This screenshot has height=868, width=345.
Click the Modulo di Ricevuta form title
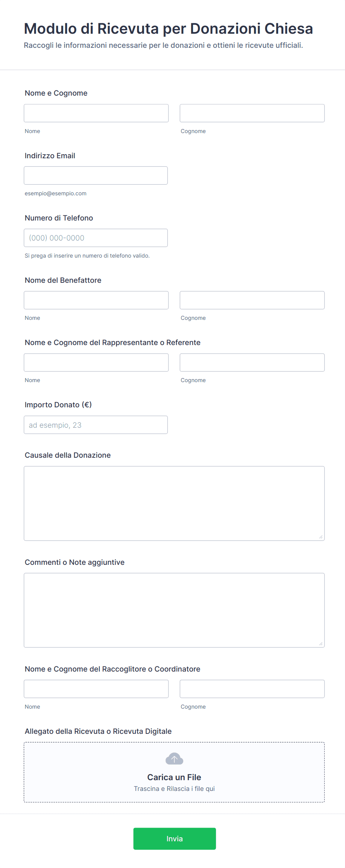[168, 29]
